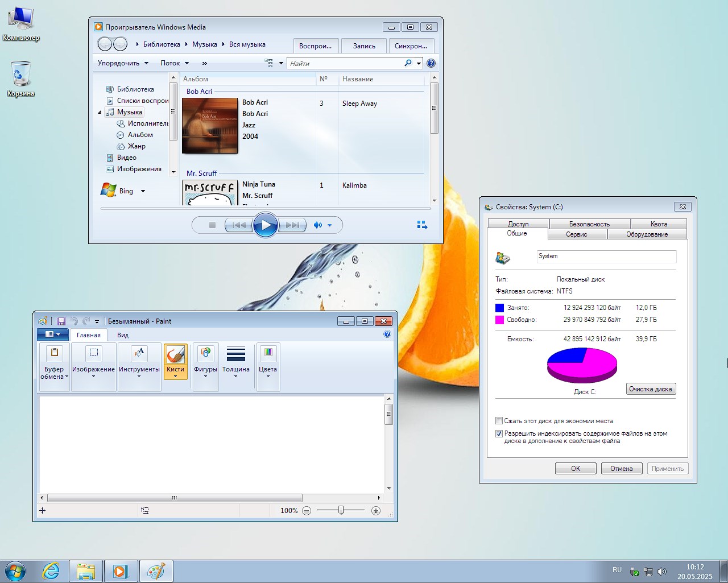This screenshot has width=728, height=583.
Task: Mute the media player sound
Action: 318,225
